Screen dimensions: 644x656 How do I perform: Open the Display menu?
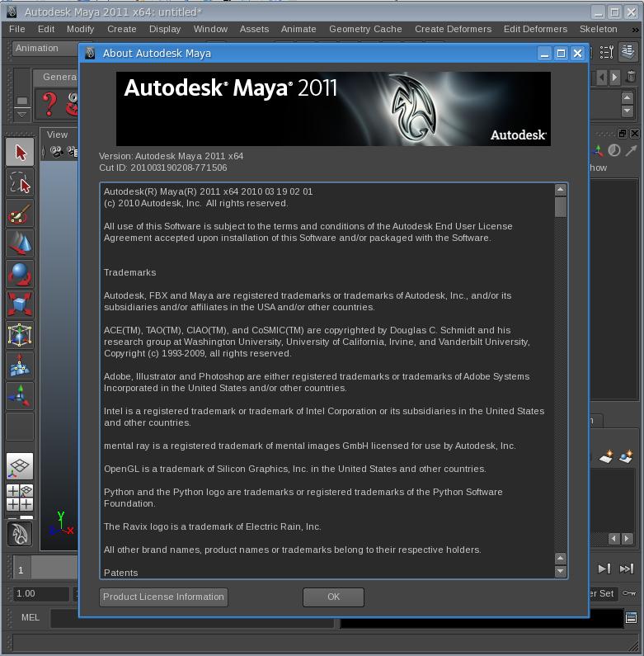[165, 29]
